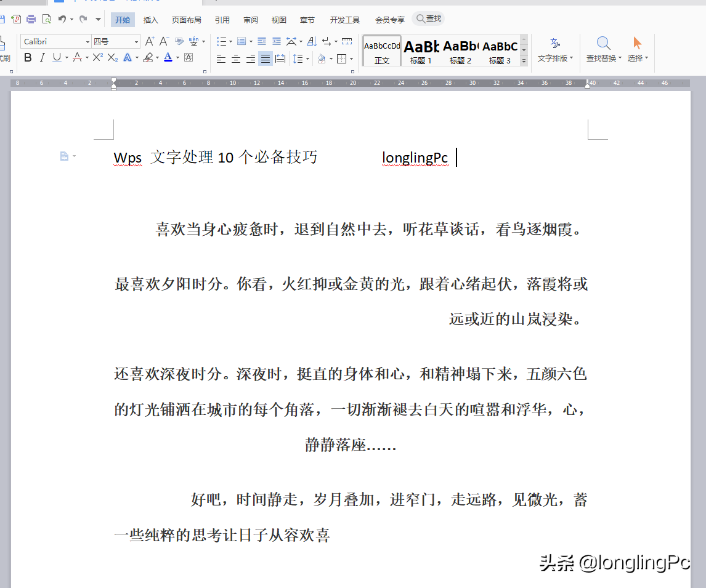Screen dimensions: 706x588
Task: Expand highlight color dropdown arrow
Action: (x=157, y=58)
